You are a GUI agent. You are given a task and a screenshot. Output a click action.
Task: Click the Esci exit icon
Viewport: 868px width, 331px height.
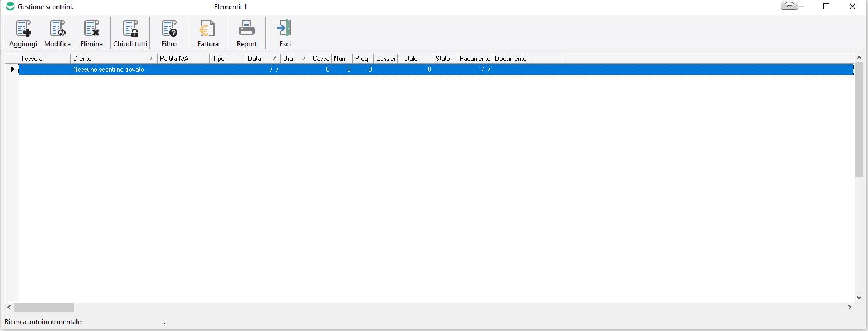(x=285, y=29)
